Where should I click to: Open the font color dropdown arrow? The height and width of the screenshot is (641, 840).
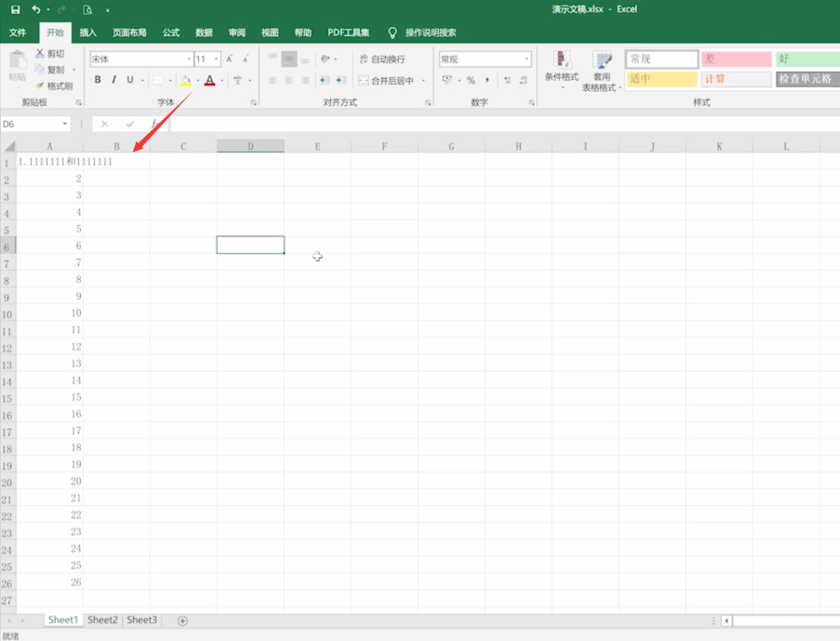point(222,81)
